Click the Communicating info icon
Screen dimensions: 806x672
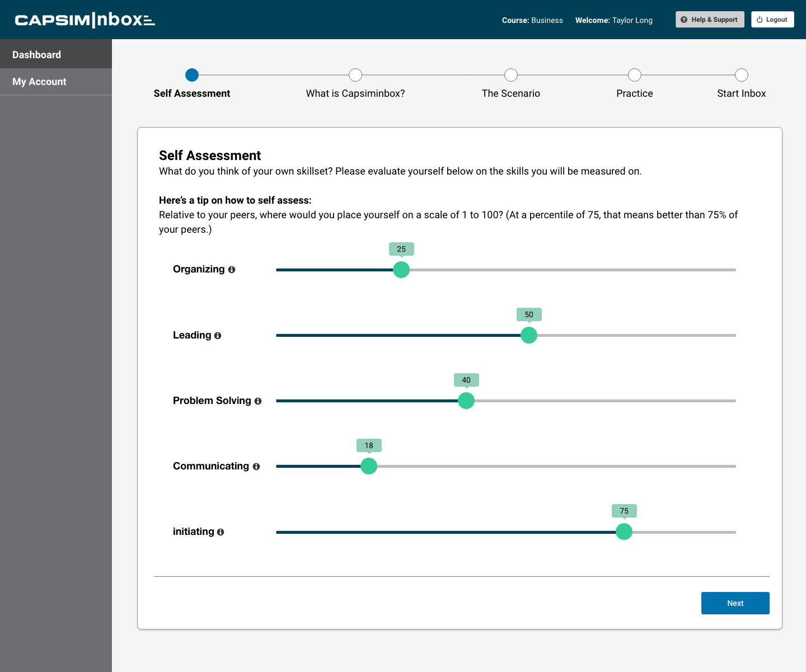tap(256, 467)
